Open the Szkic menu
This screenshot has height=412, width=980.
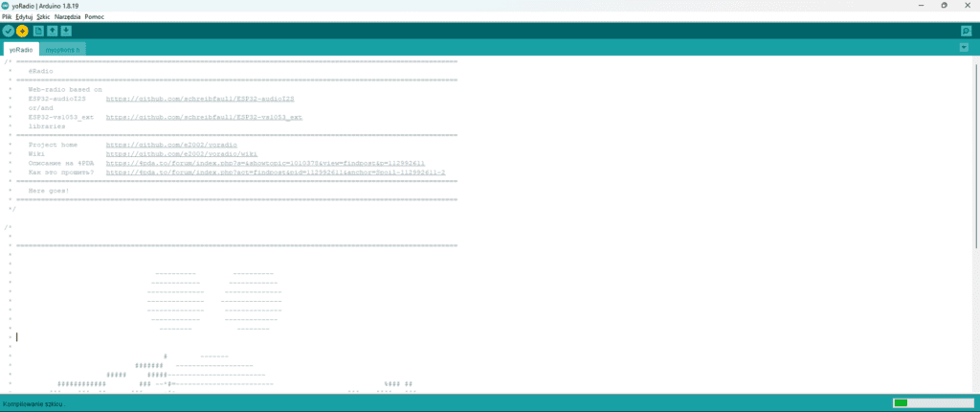pyautogui.click(x=43, y=16)
